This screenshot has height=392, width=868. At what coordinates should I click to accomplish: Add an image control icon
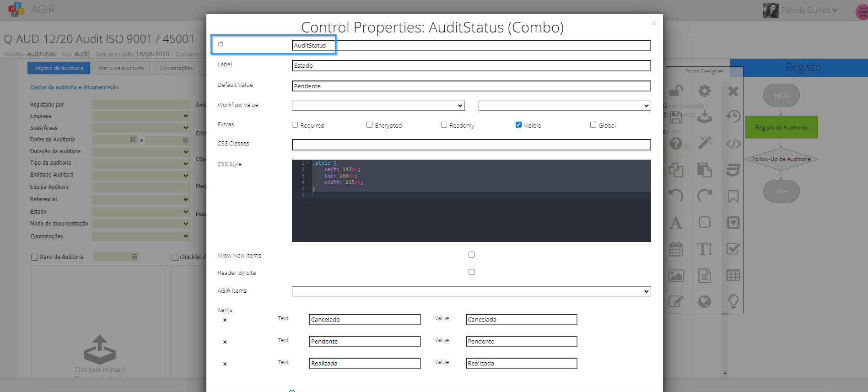(x=676, y=275)
